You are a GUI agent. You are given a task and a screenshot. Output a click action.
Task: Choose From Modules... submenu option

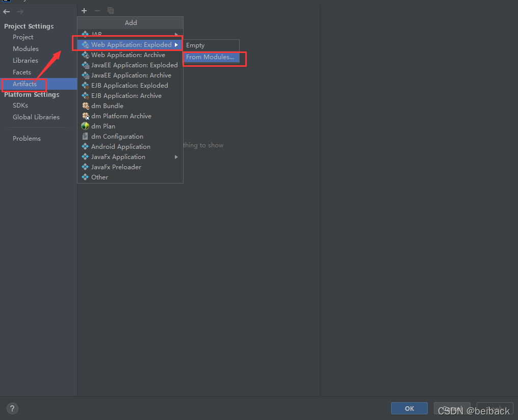[212, 57]
